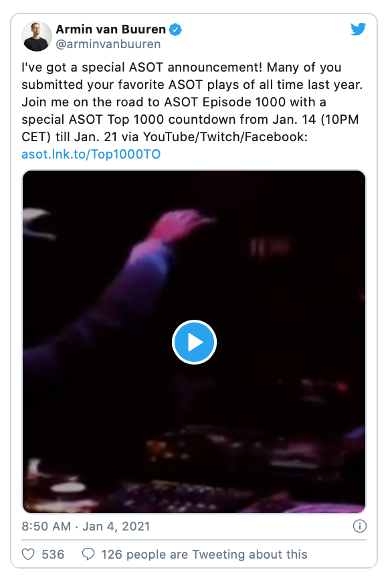Click the 536 likes count
The width and height of the screenshot is (392, 578).
tap(53, 554)
